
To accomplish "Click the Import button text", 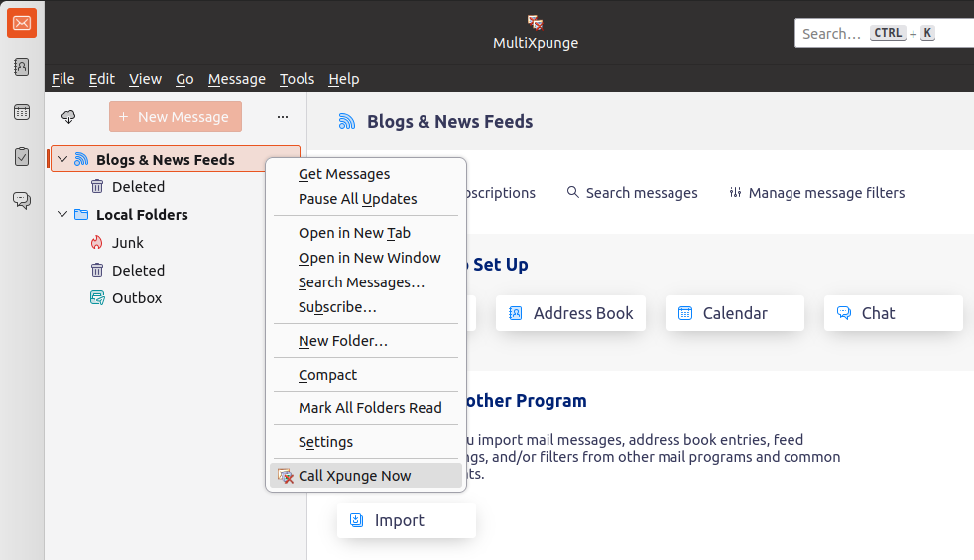I will coord(400,520).
